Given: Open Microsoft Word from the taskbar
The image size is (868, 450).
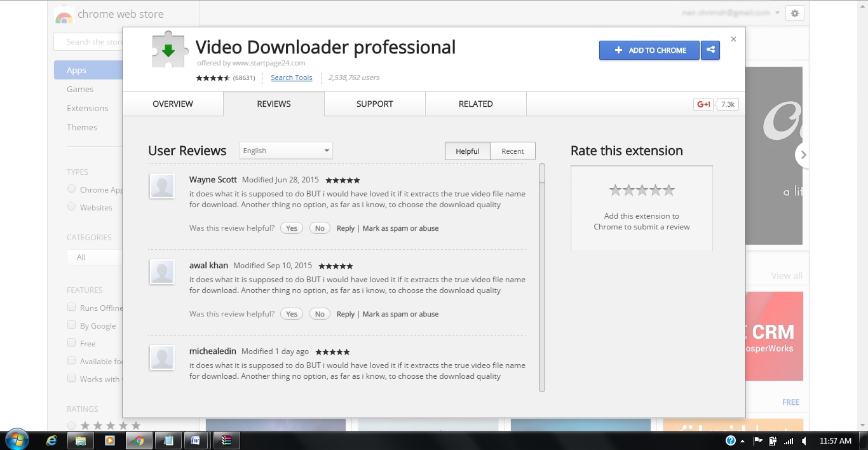Looking at the screenshot, I should point(196,440).
